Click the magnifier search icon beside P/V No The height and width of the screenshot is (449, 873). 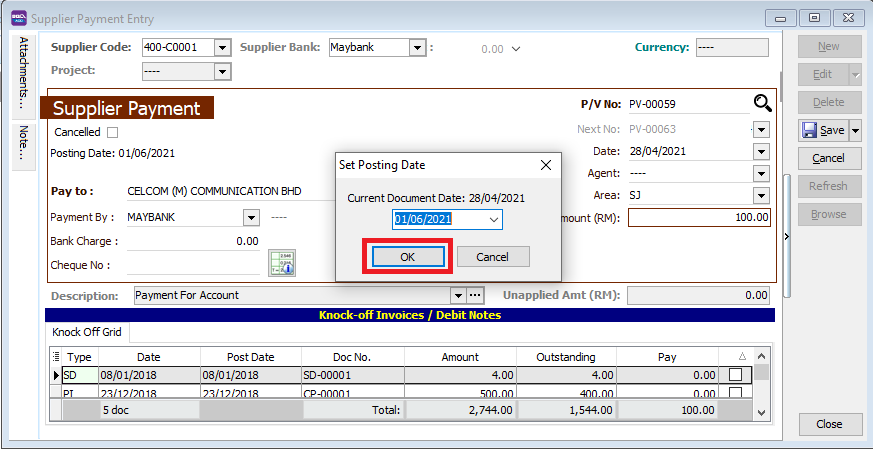(762, 103)
